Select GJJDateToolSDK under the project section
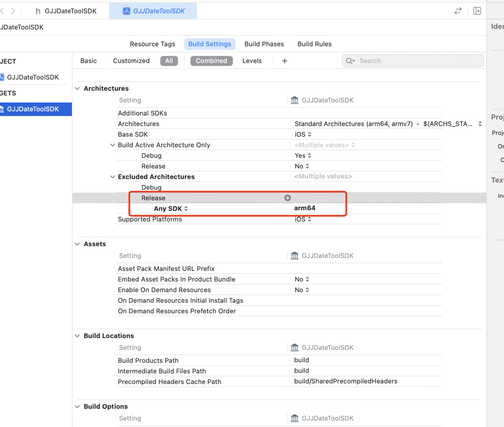 tap(34, 77)
